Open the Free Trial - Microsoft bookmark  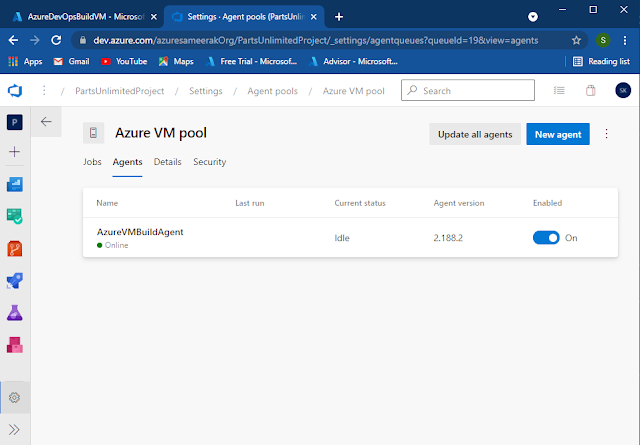[251, 61]
